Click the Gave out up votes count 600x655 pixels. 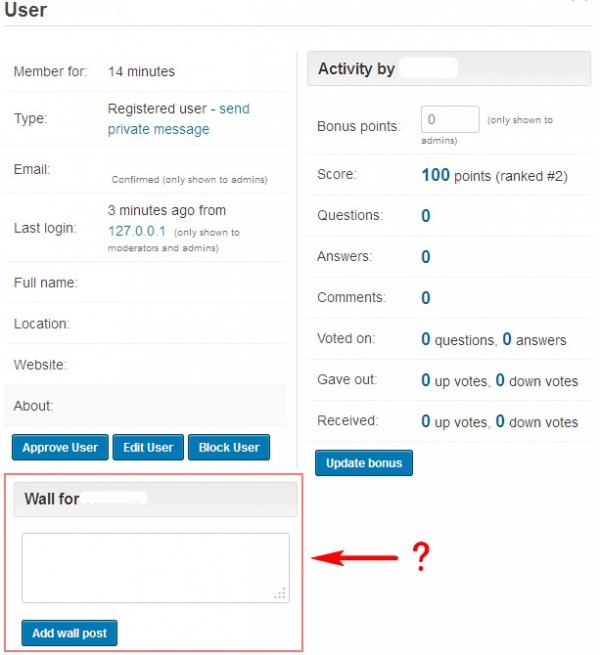pos(426,380)
